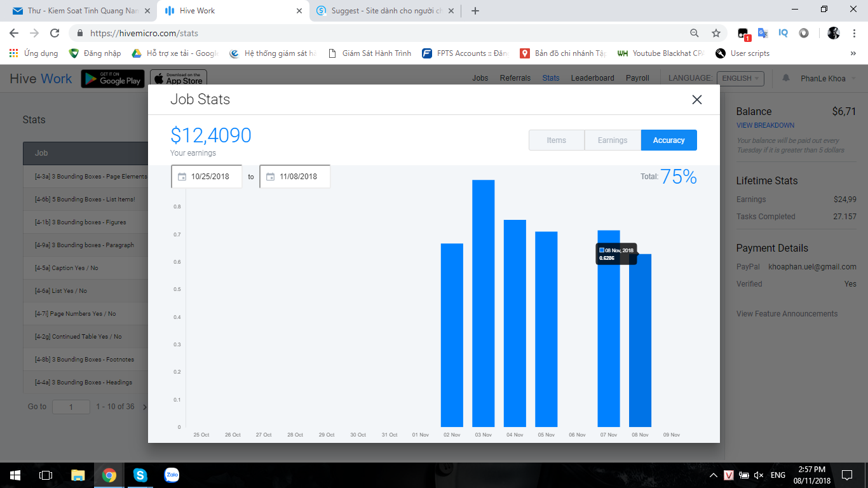This screenshot has height=488, width=868.
Task: Click the Google Play badge
Action: point(112,79)
